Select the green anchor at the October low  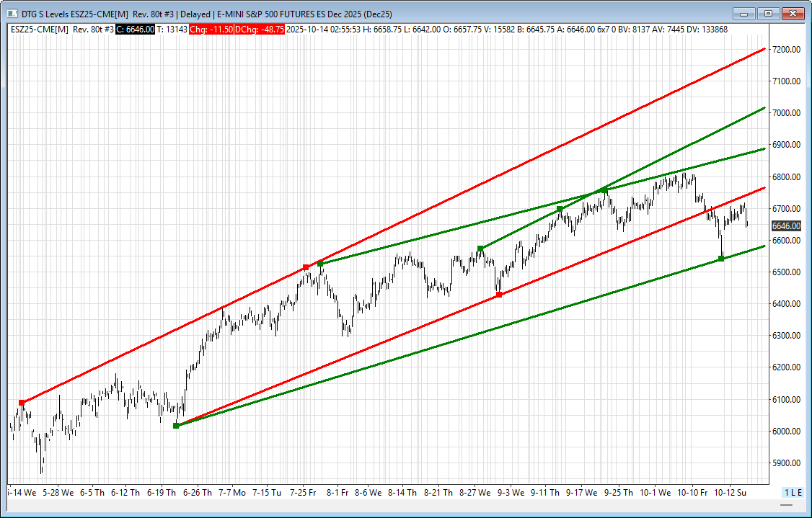(x=721, y=259)
